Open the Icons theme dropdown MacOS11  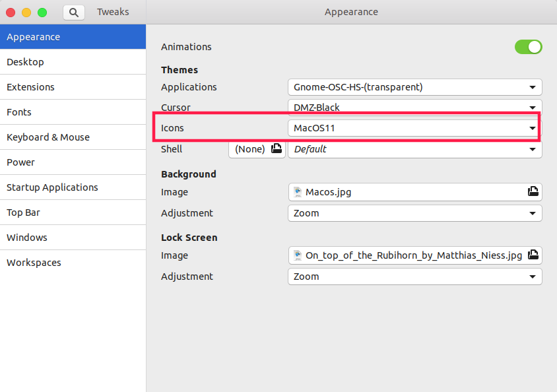tap(415, 128)
